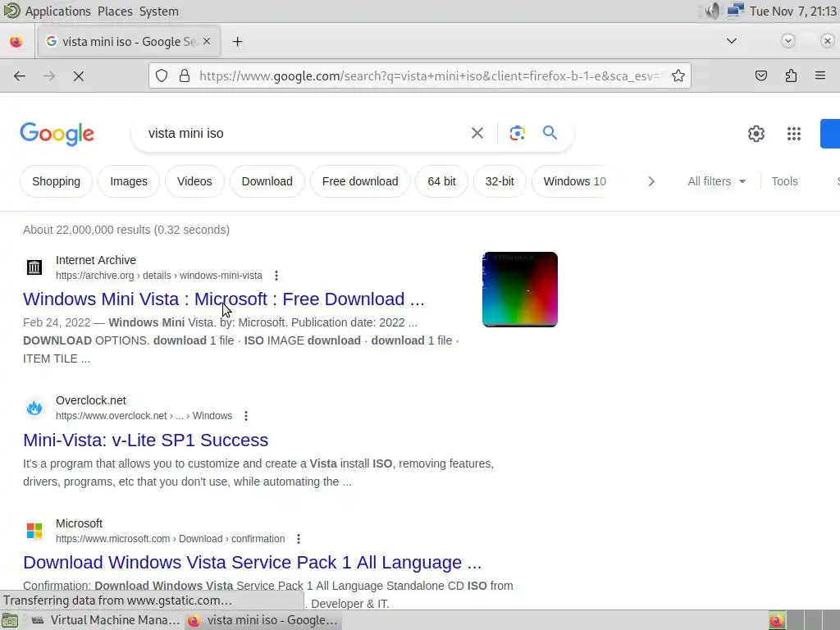Click the microsoft.com Download confirmation breadcrumb

pyautogui.click(x=170, y=539)
